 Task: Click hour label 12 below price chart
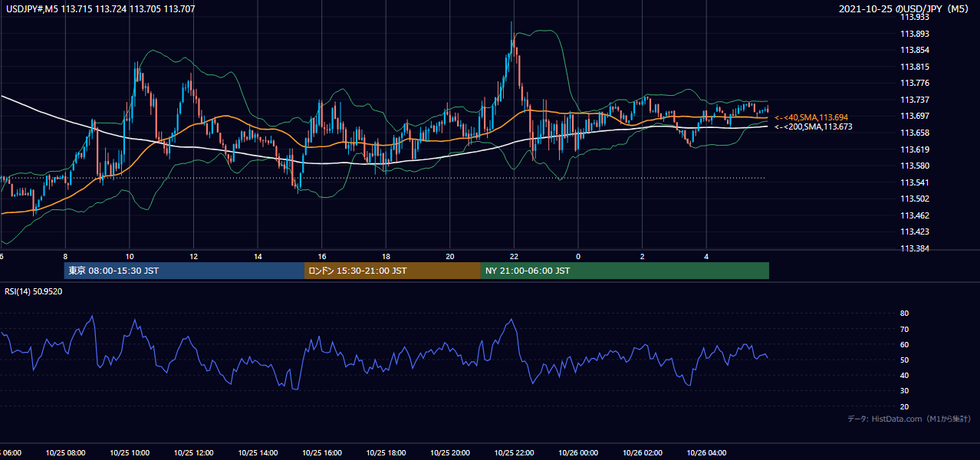[194, 257]
